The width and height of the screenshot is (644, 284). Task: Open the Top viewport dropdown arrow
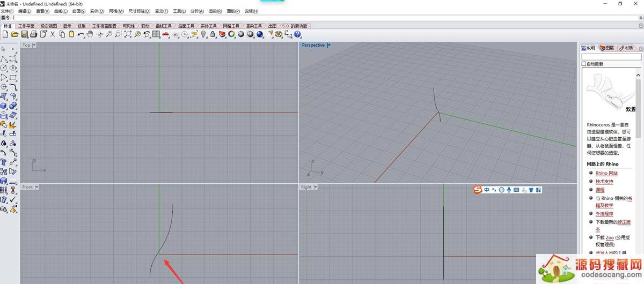click(x=34, y=45)
